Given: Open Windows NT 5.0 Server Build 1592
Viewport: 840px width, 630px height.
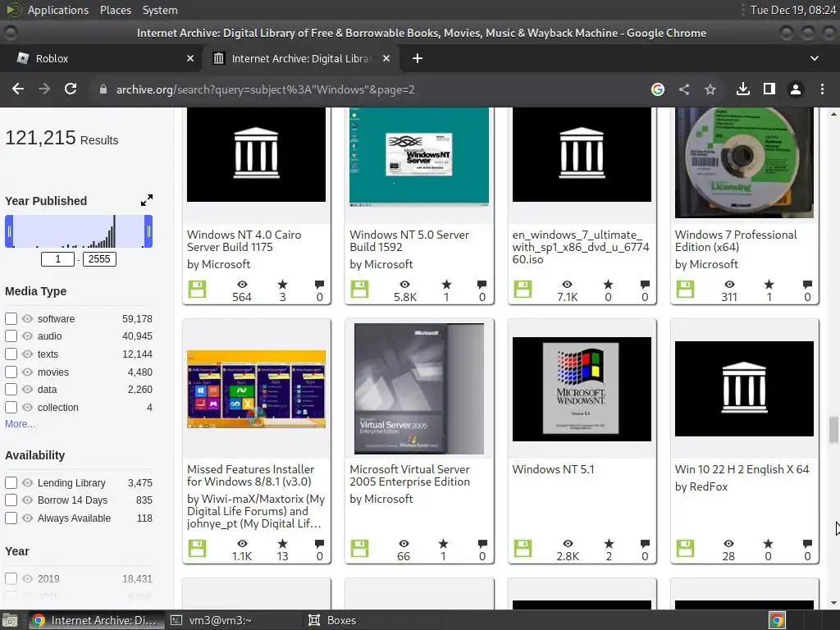Looking at the screenshot, I should [x=409, y=240].
